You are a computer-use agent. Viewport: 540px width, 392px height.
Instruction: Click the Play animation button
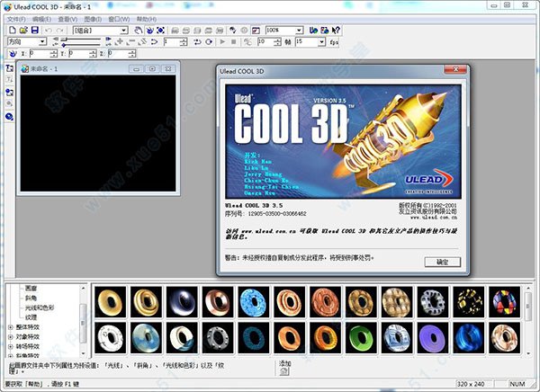pos(222,42)
